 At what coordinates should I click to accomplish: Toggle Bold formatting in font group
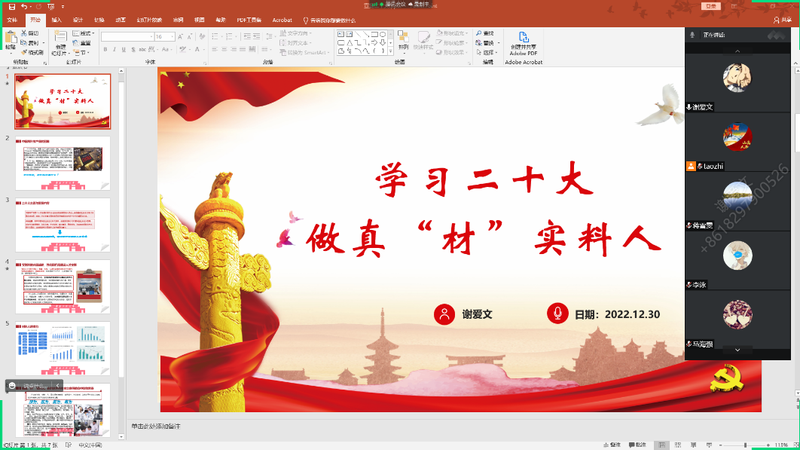[105, 50]
